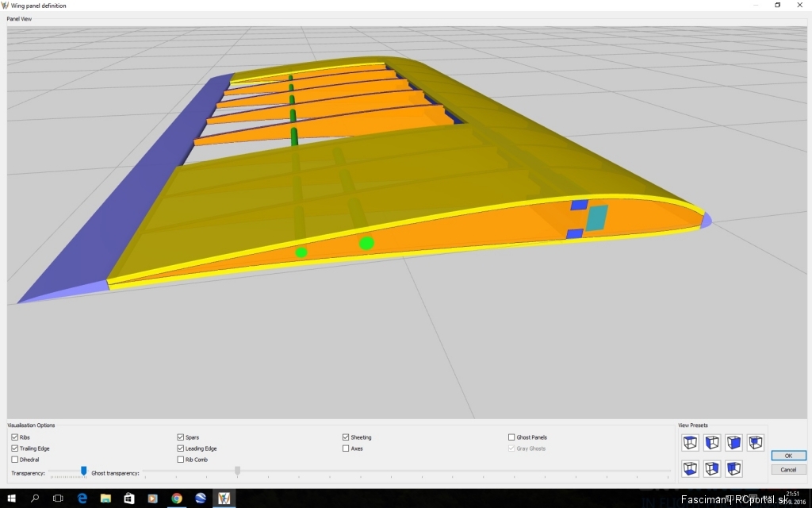812x508 pixels.
Task: Enable the Rib Comb checkbox
Action: tap(180, 460)
